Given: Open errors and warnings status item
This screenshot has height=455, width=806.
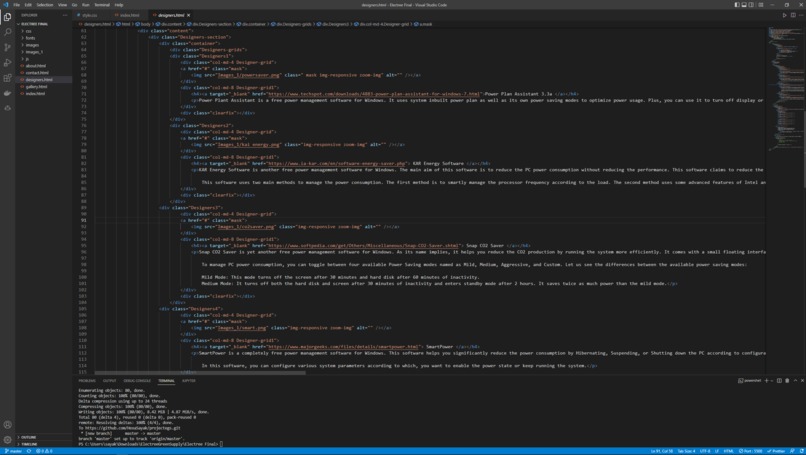Looking at the screenshot, I should [44, 451].
